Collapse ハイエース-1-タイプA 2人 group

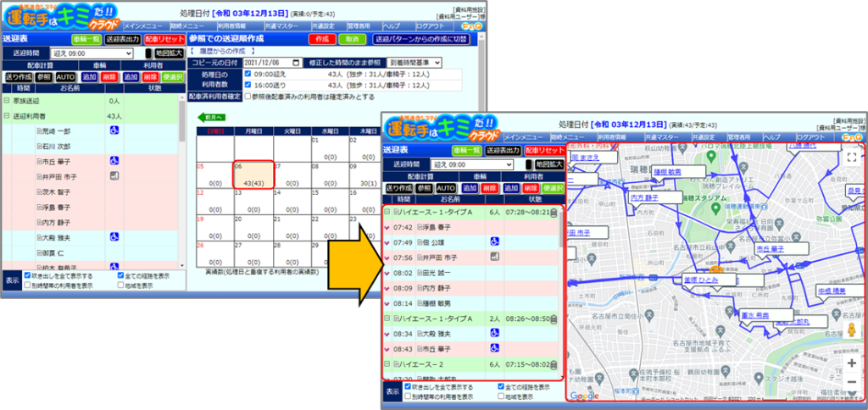tap(387, 319)
